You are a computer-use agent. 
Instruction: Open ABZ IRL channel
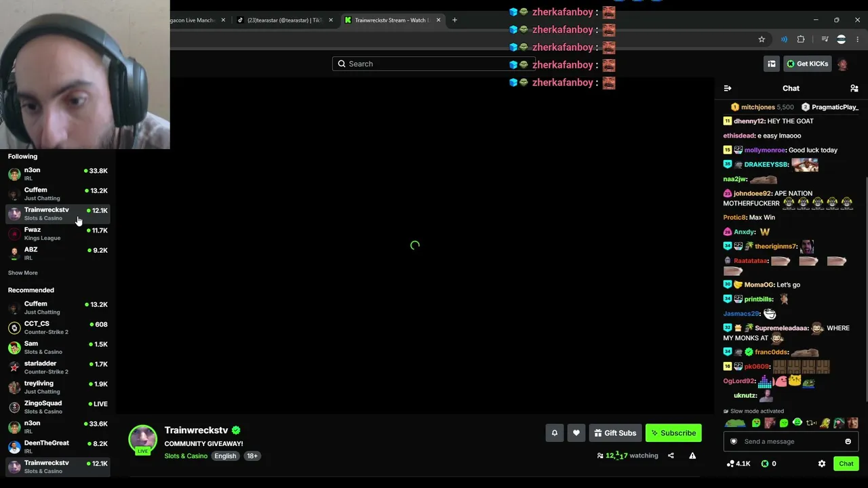[58, 253]
